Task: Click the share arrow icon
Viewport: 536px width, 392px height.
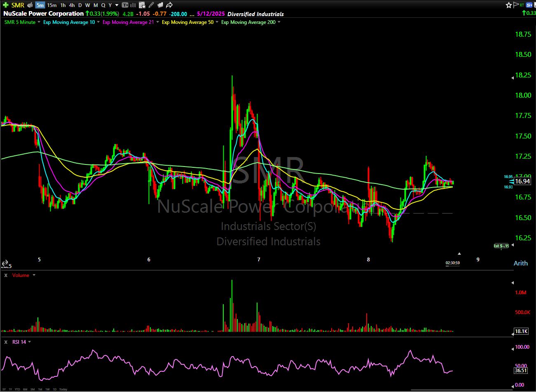Action: 169,5
